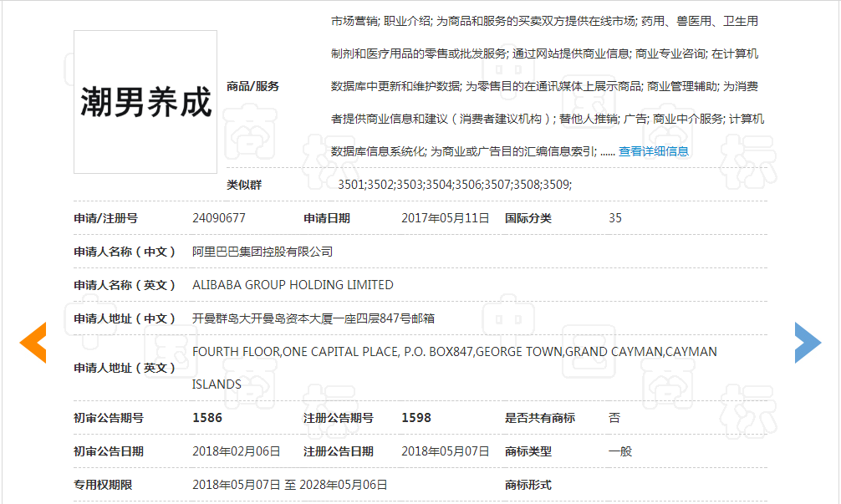The image size is (841, 504).
Task: Click the 国际分类 label
Action: tap(528, 219)
